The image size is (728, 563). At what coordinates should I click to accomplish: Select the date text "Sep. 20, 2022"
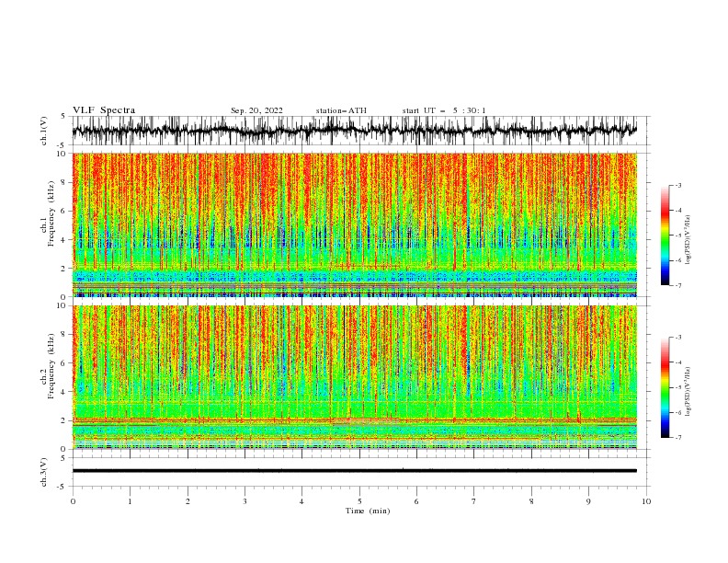(256, 110)
